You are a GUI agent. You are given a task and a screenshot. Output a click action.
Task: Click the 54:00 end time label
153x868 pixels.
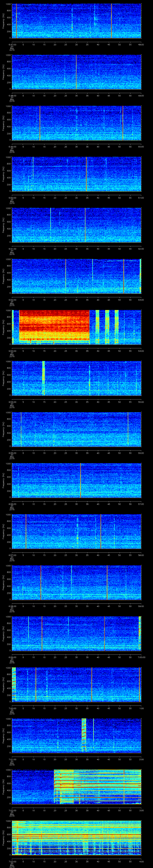(141, 351)
